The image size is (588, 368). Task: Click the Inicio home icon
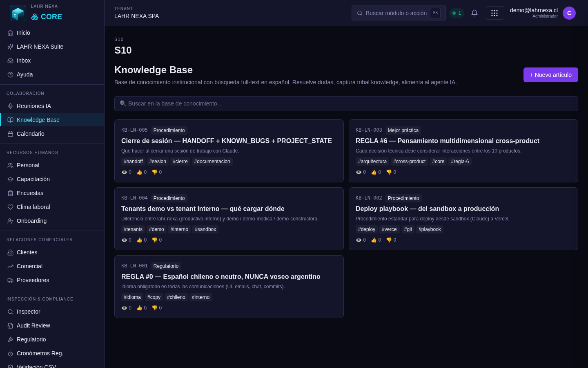[x=10, y=33]
